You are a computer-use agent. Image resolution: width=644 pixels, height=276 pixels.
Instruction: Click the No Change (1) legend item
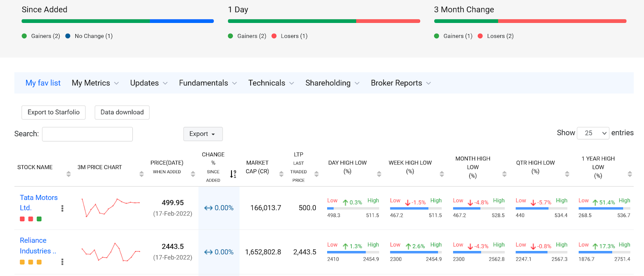[x=89, y=36]
